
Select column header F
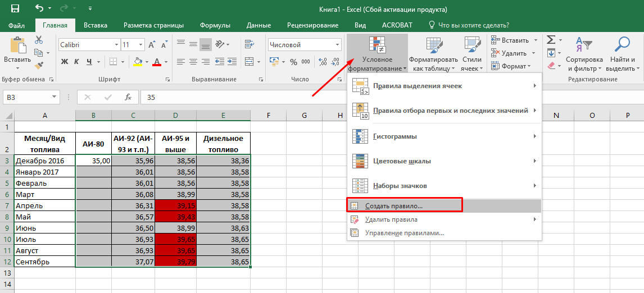coord(268,116)
